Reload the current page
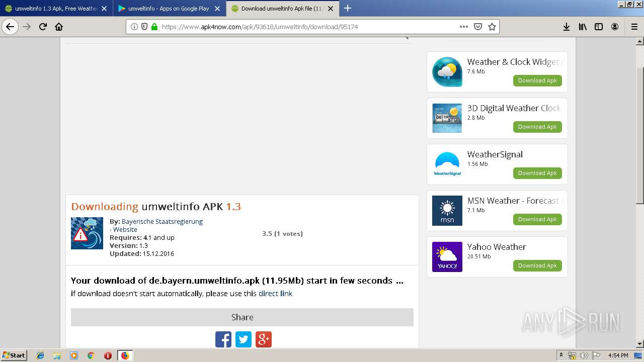 pos(43,27)
